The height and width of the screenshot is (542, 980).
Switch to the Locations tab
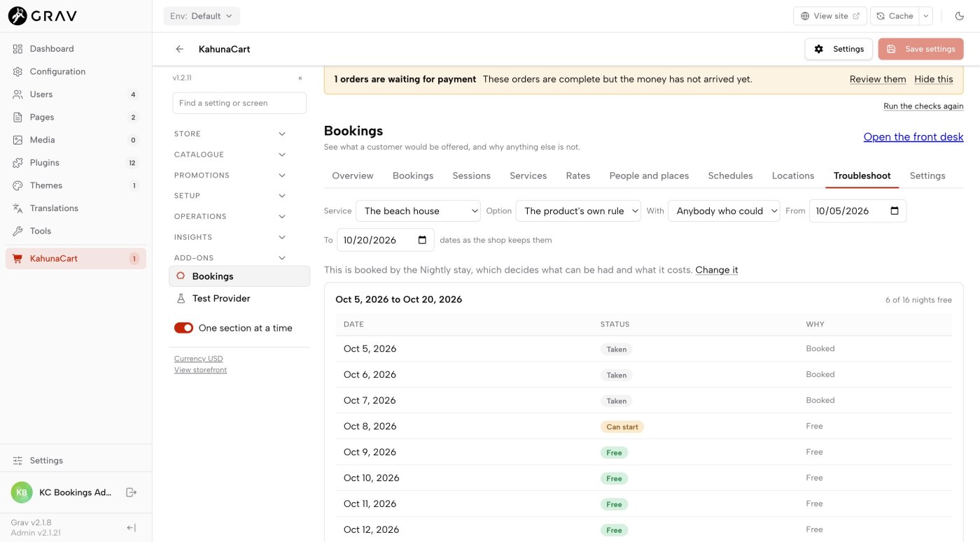793,176
